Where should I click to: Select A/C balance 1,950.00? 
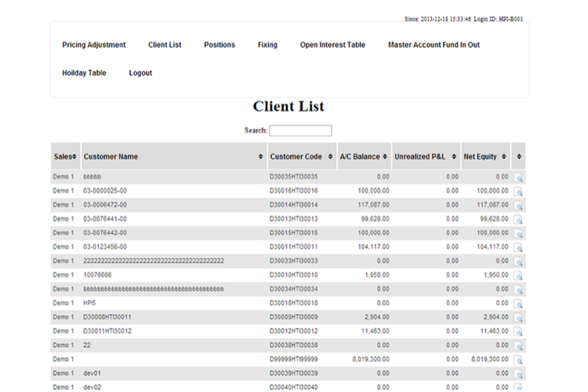[x=377, y=274]
